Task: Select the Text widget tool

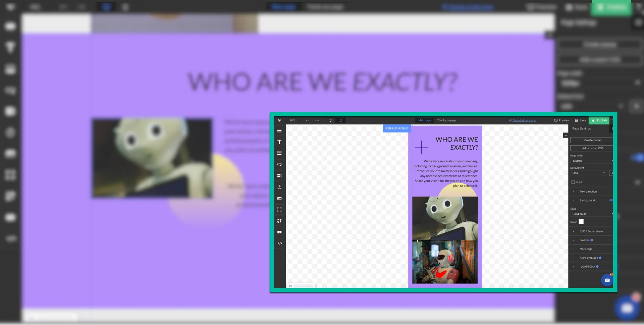Action: [279, 142]
